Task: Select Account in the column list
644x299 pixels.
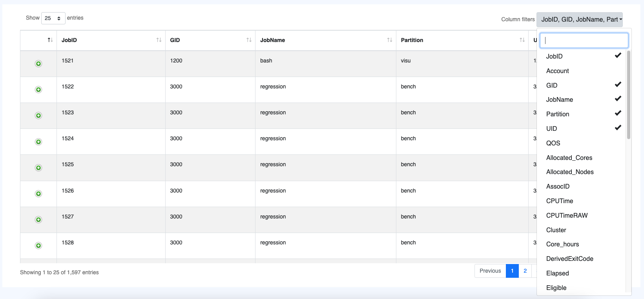Action: pos(558,71)
